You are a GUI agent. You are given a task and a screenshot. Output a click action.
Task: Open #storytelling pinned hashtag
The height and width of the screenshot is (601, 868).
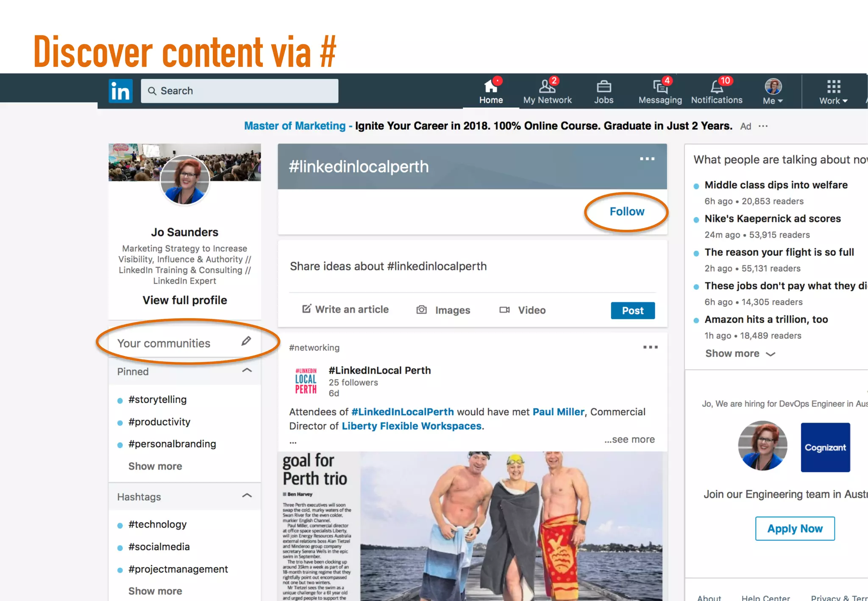pyautogui.click(x=157, y=399)
